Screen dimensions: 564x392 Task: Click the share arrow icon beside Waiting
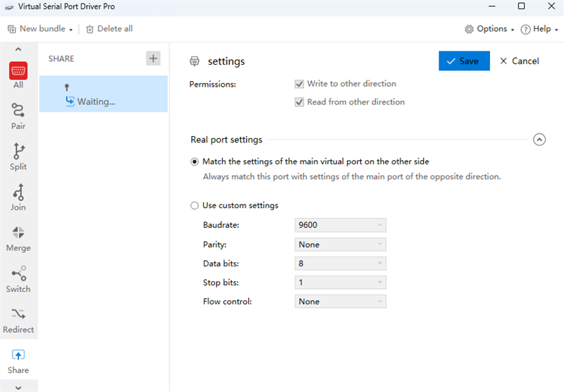pos(70,102)
